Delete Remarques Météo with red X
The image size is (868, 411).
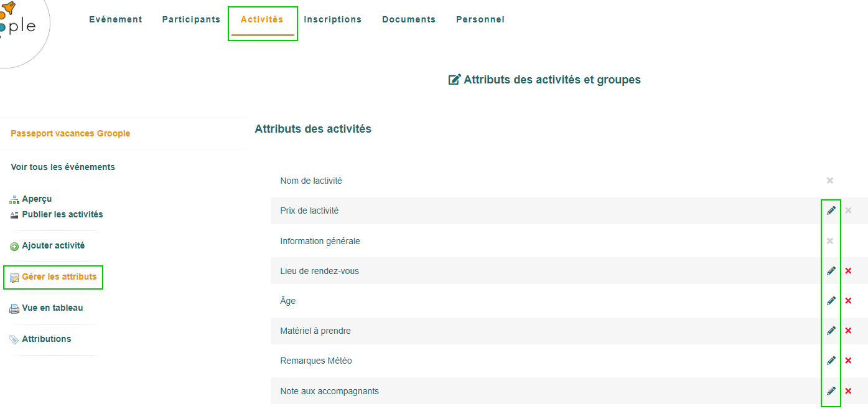[x=848, y=361]
